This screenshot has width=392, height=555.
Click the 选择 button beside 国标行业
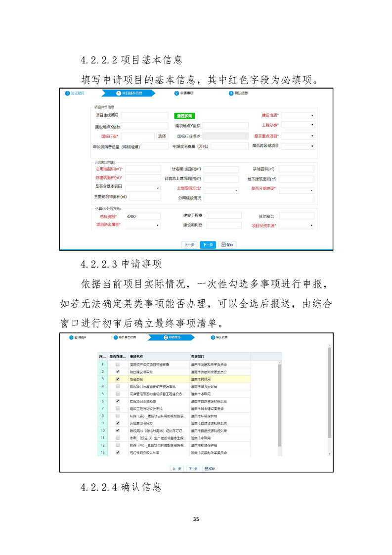click(x=162, y=136)
